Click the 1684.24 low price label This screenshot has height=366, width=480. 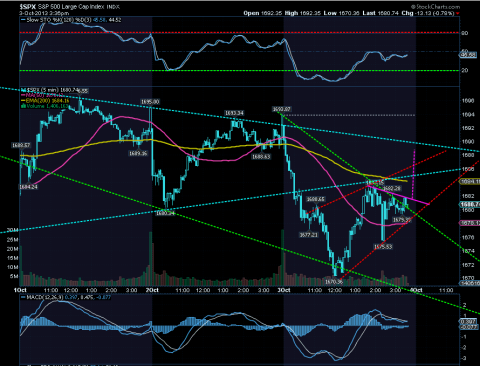coord(28,187)
